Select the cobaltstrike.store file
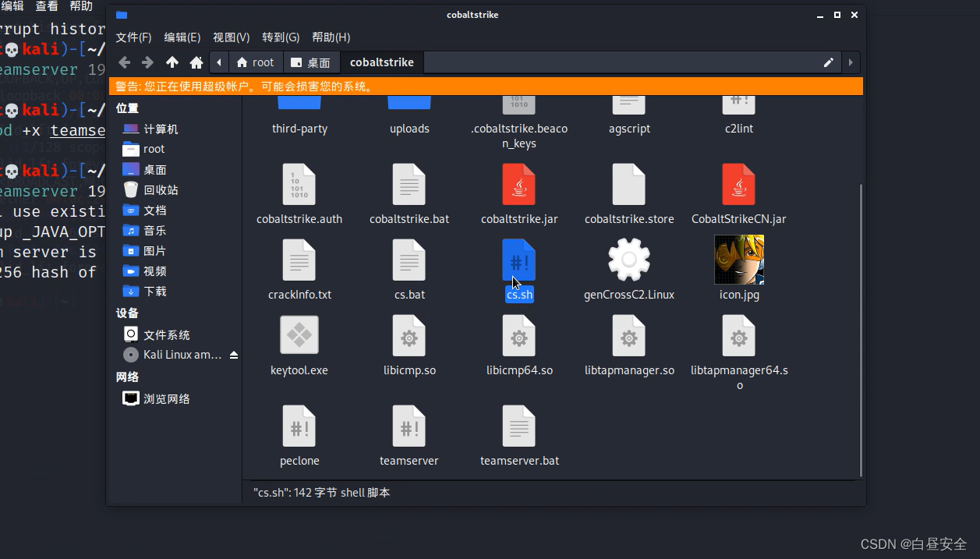 click(629, 193)
